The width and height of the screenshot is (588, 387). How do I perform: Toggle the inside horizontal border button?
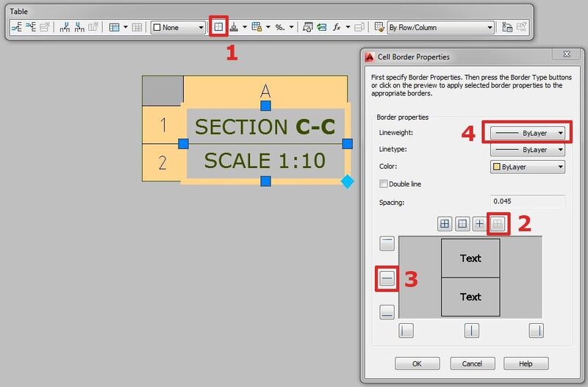(387, 279)
